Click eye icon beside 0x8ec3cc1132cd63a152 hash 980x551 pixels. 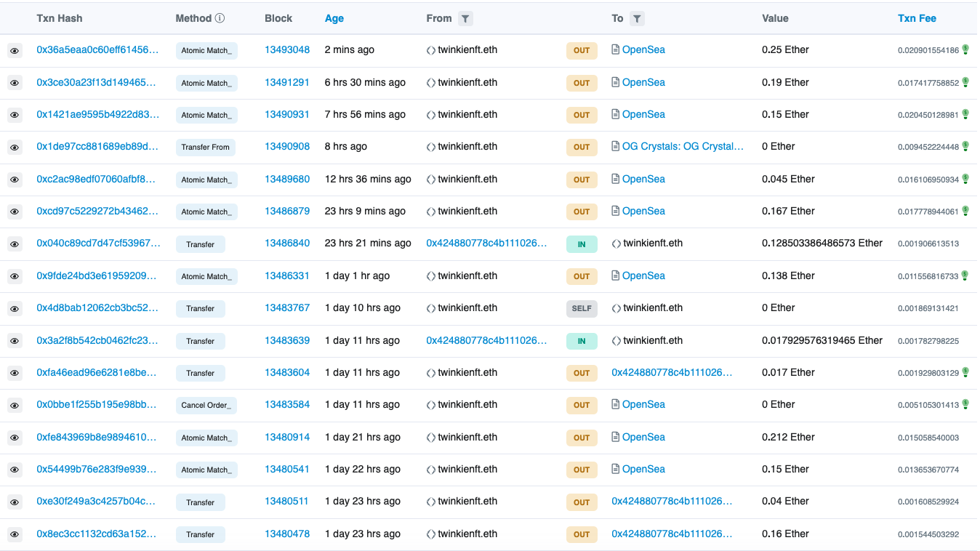15,534
